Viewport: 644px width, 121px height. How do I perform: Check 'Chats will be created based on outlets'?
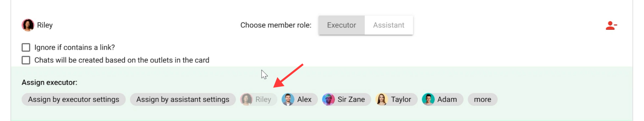pos(26,60)
